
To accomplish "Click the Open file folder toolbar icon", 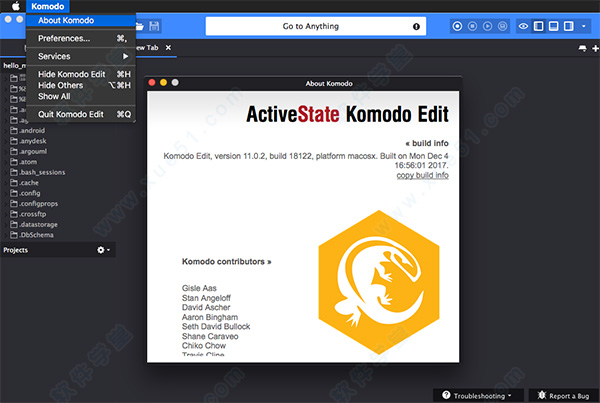I will (x=140, y=26).
